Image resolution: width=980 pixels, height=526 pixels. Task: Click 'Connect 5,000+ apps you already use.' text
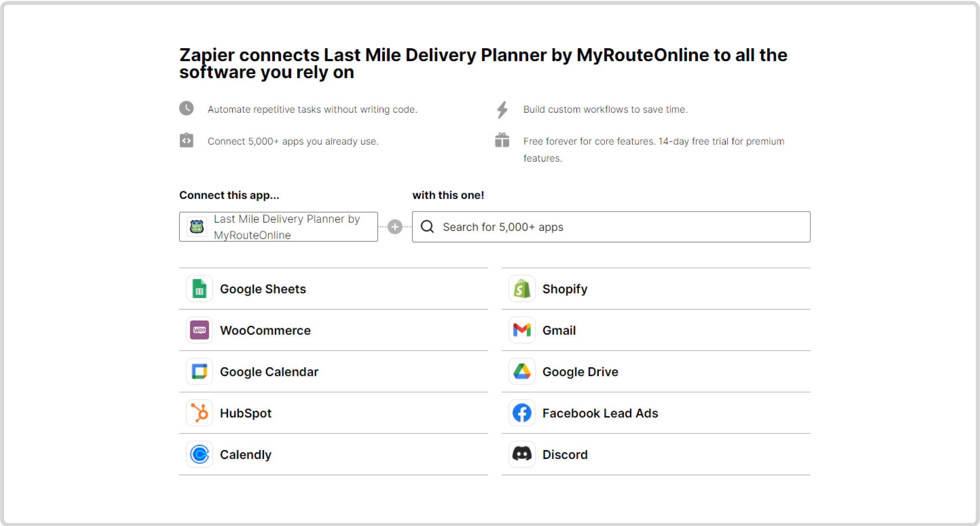pos(293,141)
